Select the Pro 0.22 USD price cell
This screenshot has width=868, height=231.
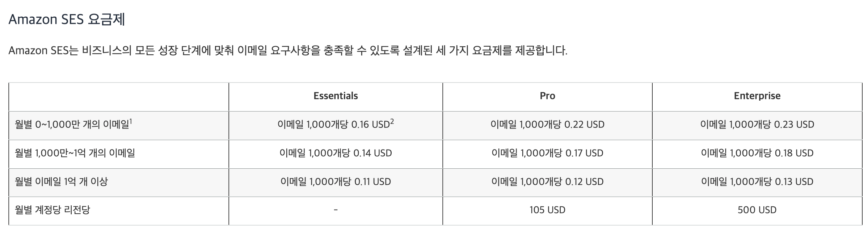coord(547,125)
